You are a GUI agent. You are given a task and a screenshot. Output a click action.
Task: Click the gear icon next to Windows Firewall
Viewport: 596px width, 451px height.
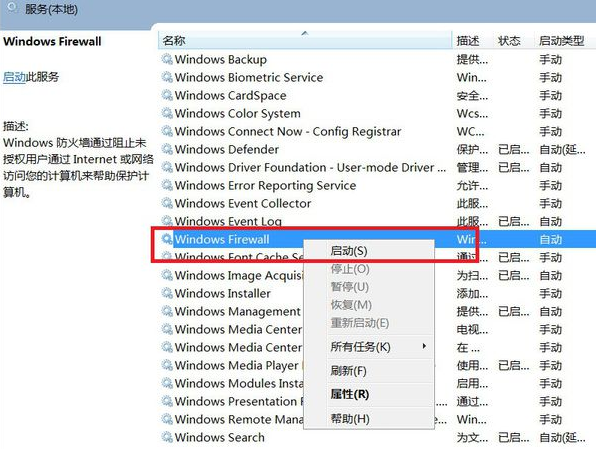coord(167,239)
